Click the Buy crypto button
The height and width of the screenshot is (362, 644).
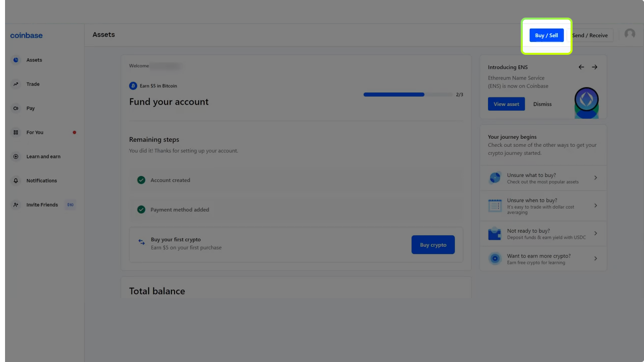click(433, 245)
